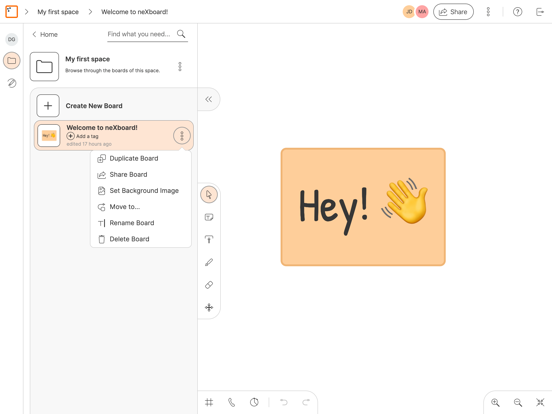
Task: Select the Hey! sticky note on canvas
Action: click(x=363, y=207)
